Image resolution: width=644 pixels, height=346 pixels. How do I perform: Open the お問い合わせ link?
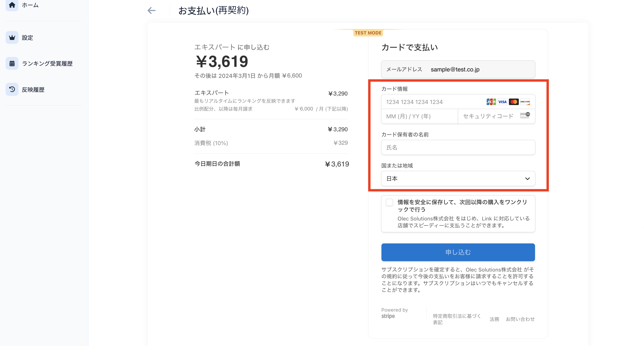(x=520, y=319)
